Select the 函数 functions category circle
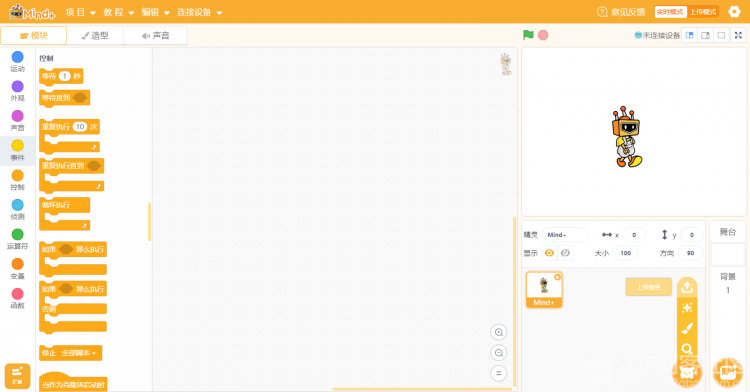Image resolution: width=750 pixels, height=392 pixels. tap(18, 294)
